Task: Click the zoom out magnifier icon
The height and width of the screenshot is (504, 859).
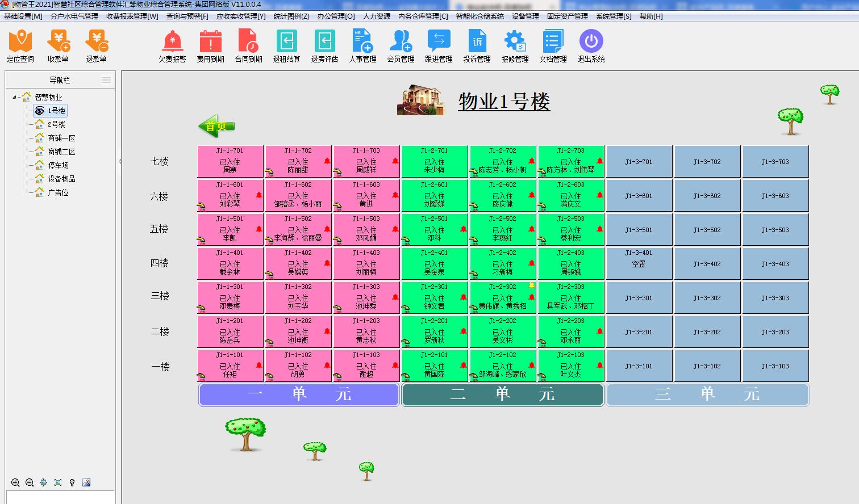Action: tap(30, 482)
